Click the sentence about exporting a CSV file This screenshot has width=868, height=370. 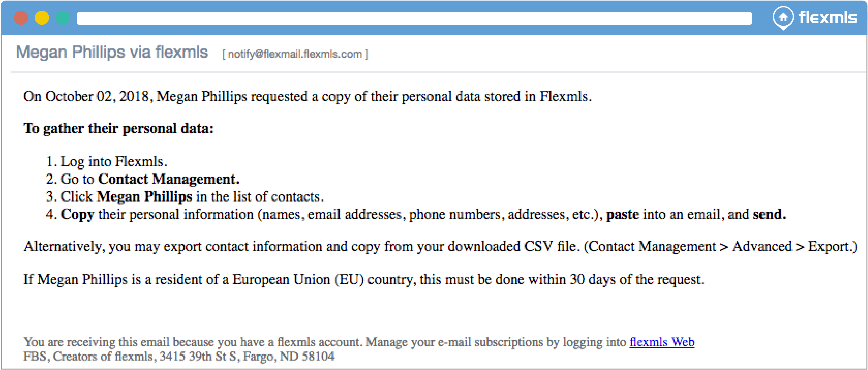click(440, 247)
